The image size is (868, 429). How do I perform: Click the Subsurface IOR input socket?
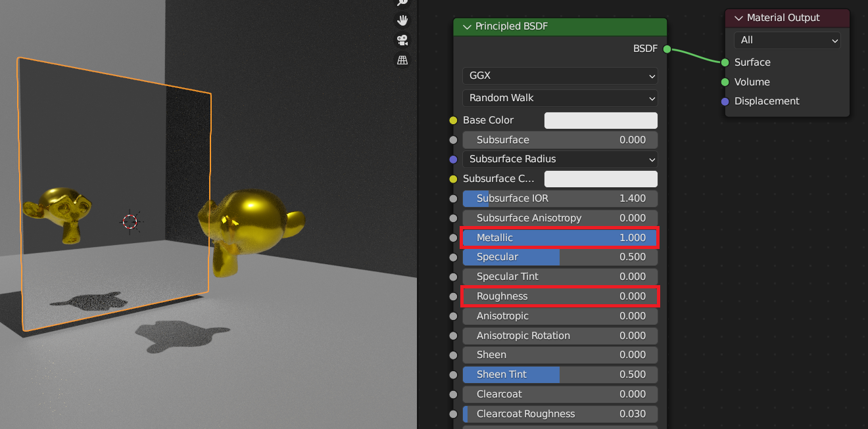point(453,198)
